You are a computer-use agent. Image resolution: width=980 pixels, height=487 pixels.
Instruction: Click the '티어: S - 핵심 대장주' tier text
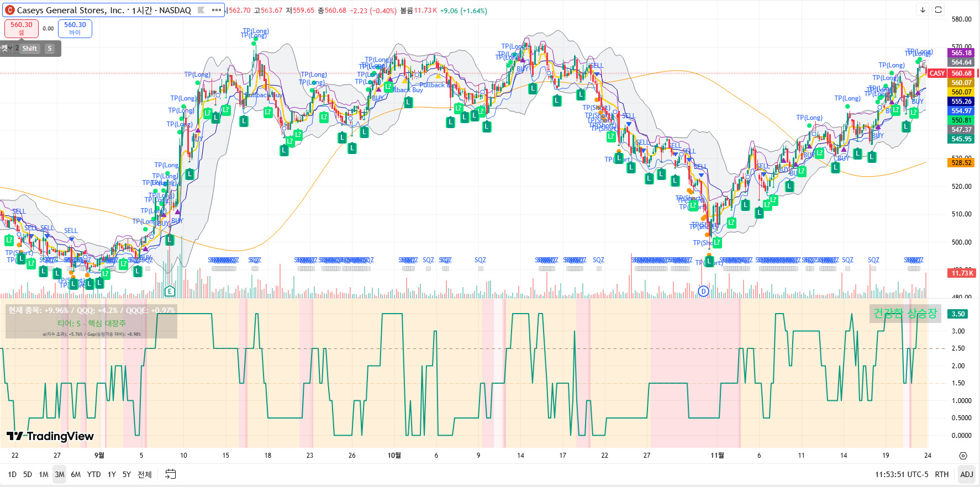click(x=92, y=324)
